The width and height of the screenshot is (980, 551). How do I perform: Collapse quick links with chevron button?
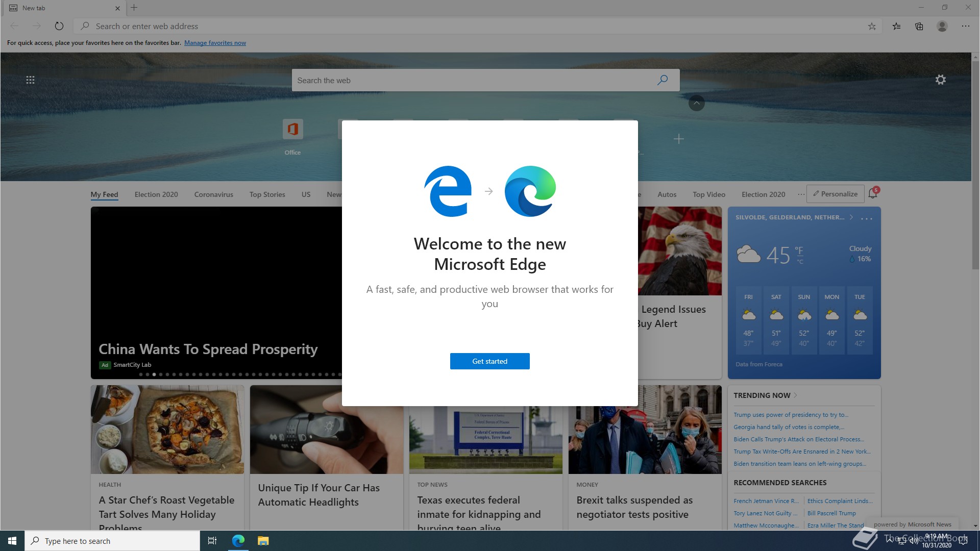(x=696, y=103)
